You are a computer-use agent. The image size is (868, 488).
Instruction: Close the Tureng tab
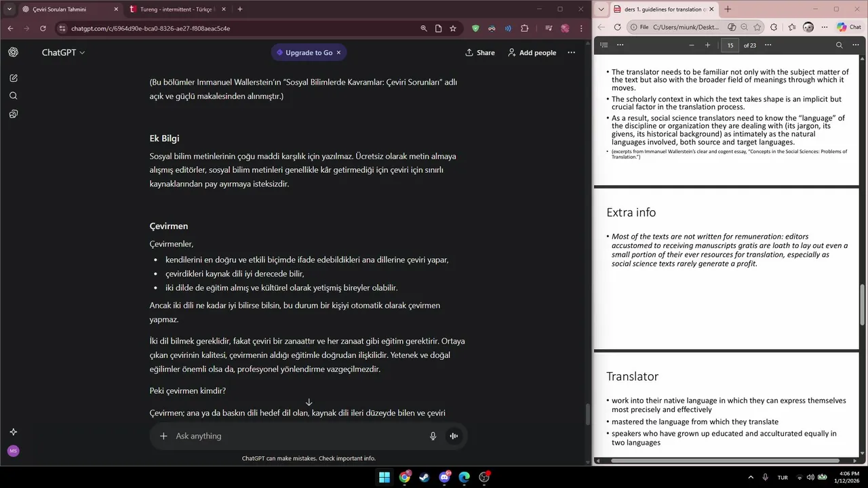tap(223, 9)
